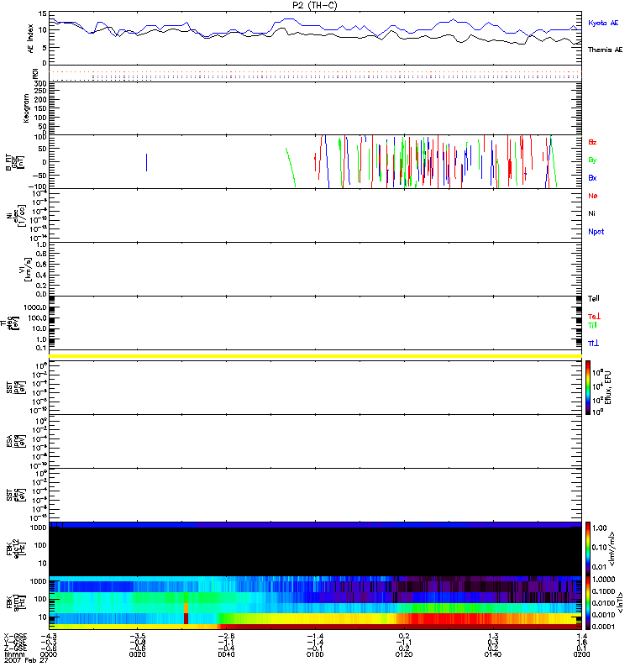This screenshot has width=630, height=672.
Task: Click the Vi [km/s] axis label
Action: click(25, 269)
